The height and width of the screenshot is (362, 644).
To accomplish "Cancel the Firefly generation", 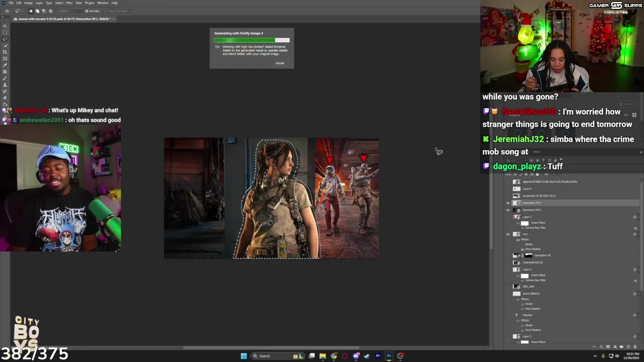I will pos(280,63).
